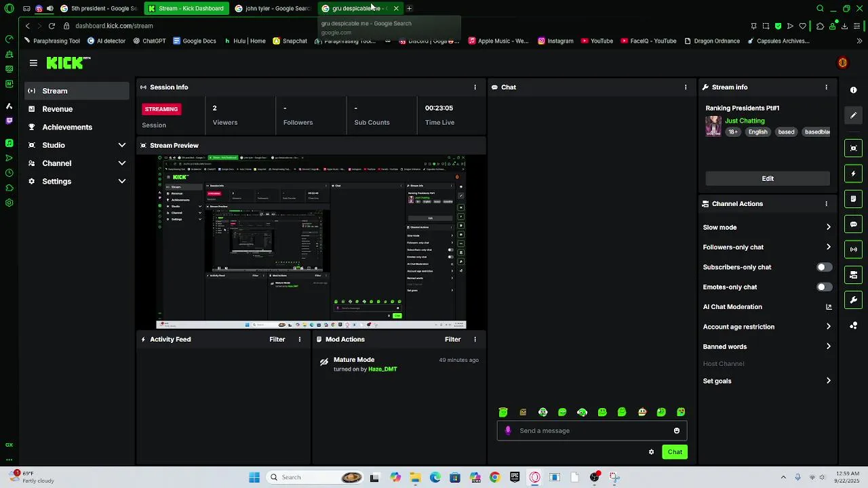Click the Edit stream info button
Viewport: 868px width, 488px height.
point(768,179)
